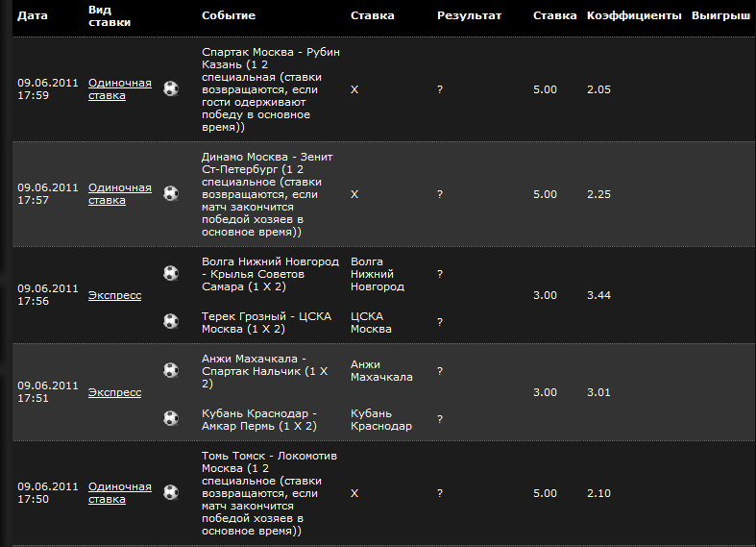Click the Дата column header
The image size is (756, 547).
pyautogui.click(x=33, y=15)
